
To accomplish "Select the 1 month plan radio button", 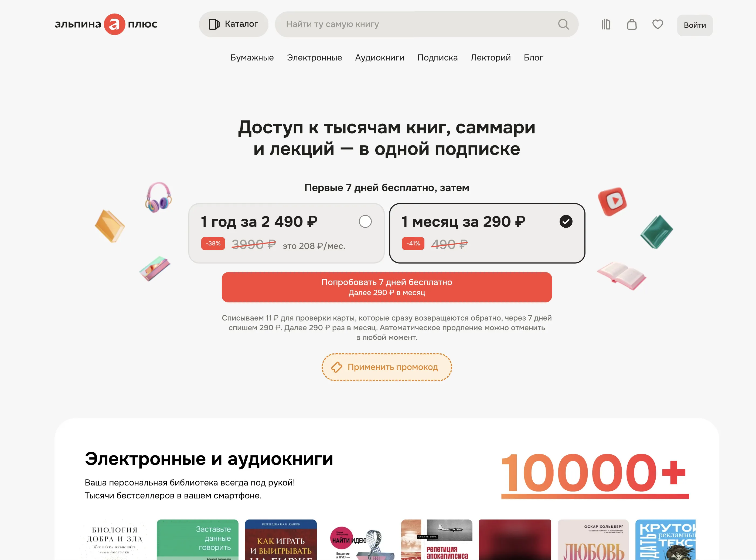I will (x=566, y=222).
